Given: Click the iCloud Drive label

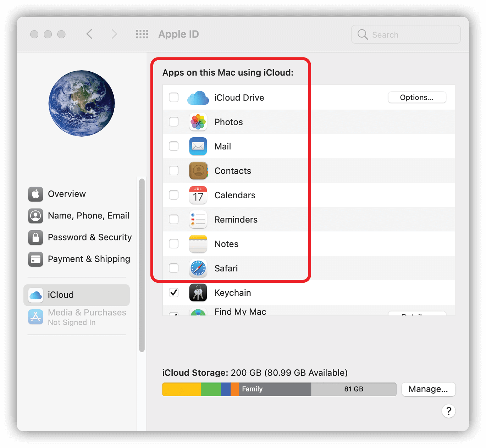Looking at the screenshot, I should (239, 98).
